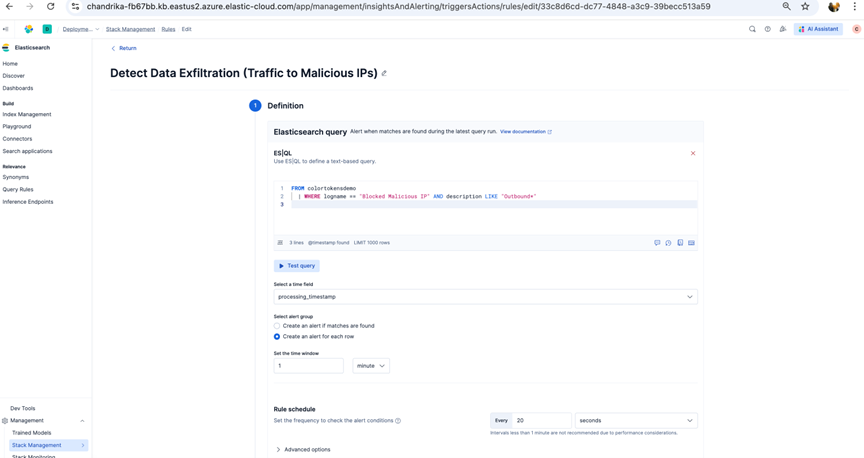Open Discover in sidebar
The width and height of the screenshot is (864, 458).
coord(13,76)
